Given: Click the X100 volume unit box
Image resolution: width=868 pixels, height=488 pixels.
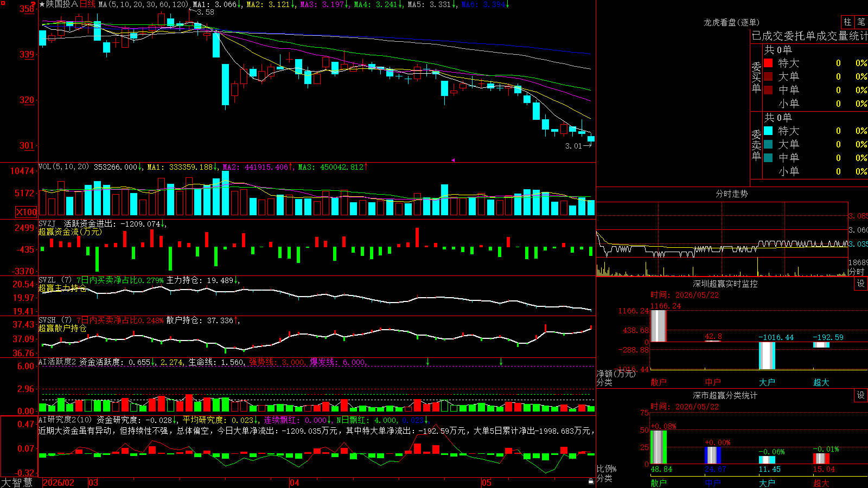Looking at the screenshot, I should click(26, 212).
